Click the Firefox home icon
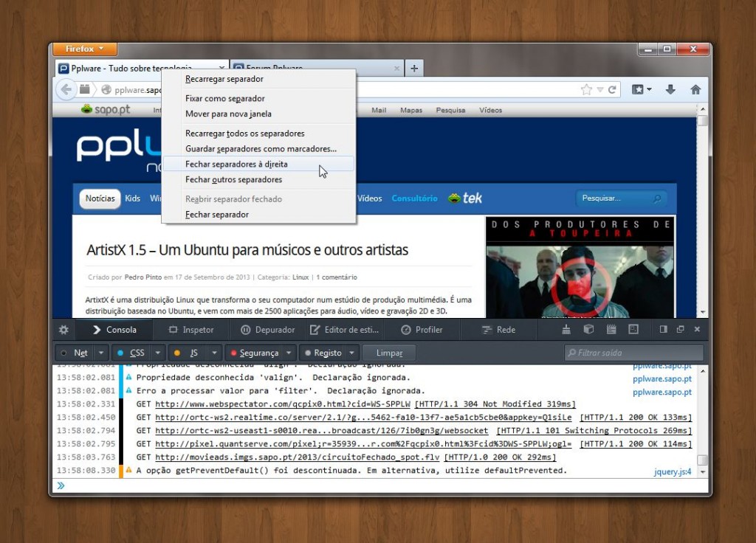 coord(695,89)
